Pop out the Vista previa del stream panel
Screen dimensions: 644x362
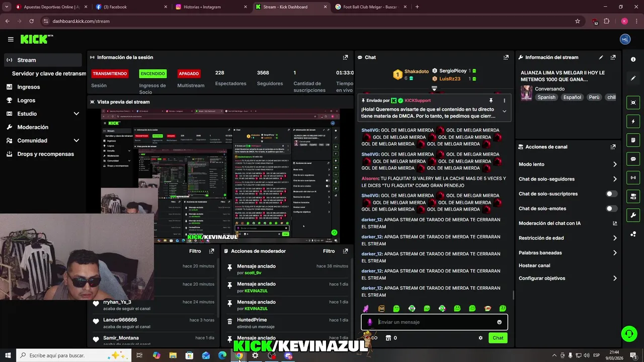pos(345,102)
